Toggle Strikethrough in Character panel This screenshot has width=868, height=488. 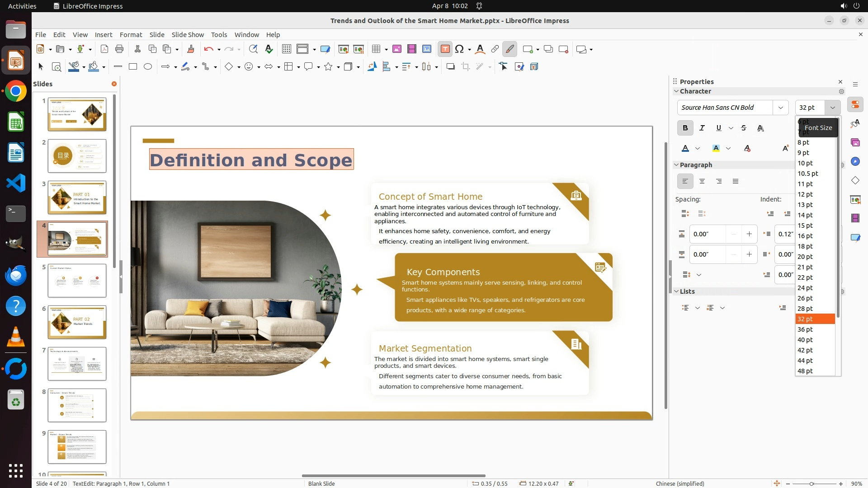(744, 128)
